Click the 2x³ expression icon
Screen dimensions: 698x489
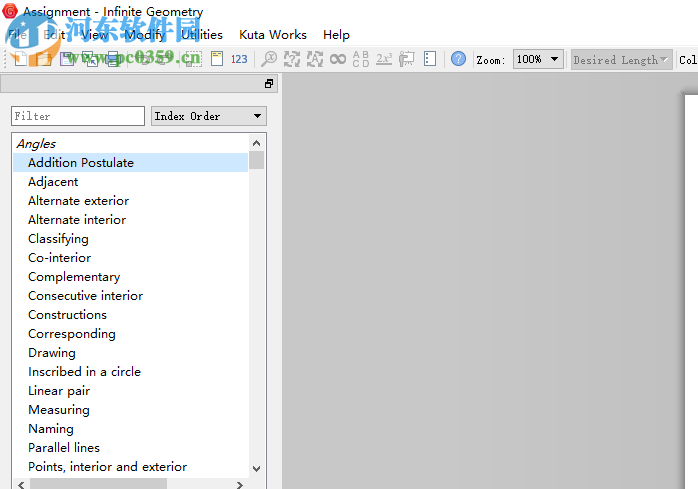(x=384, y=59)
